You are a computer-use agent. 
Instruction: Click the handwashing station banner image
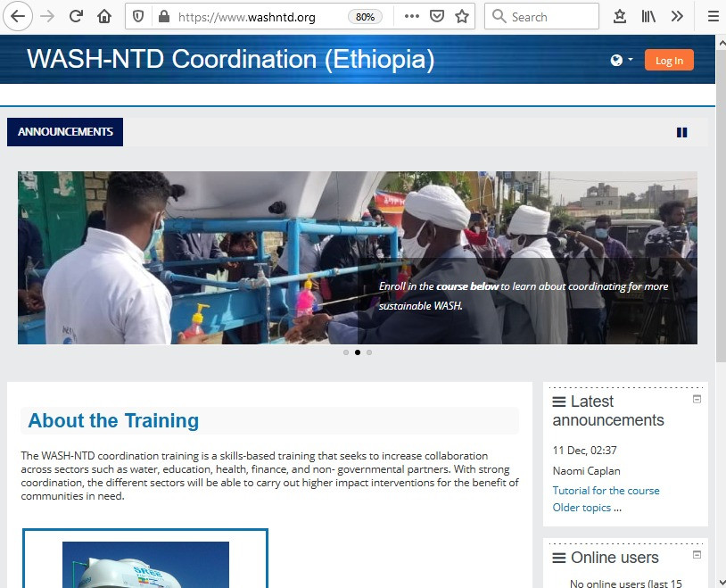[x=358, y=258]
